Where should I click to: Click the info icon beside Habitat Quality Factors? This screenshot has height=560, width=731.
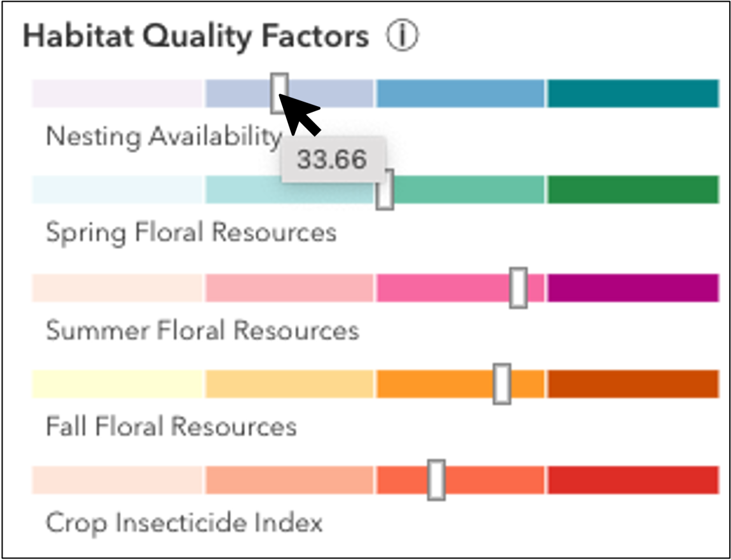[402, 36]
